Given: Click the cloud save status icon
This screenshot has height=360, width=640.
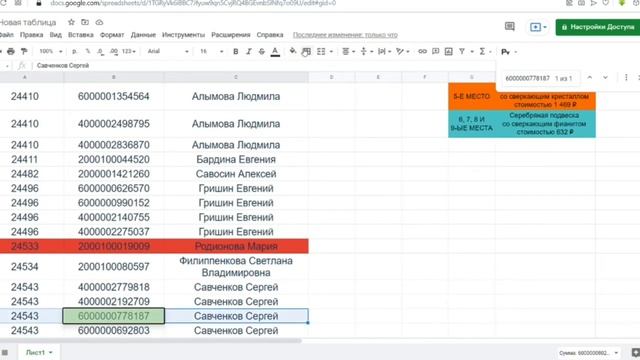Looking at the screenshot, I should point(99,22).
